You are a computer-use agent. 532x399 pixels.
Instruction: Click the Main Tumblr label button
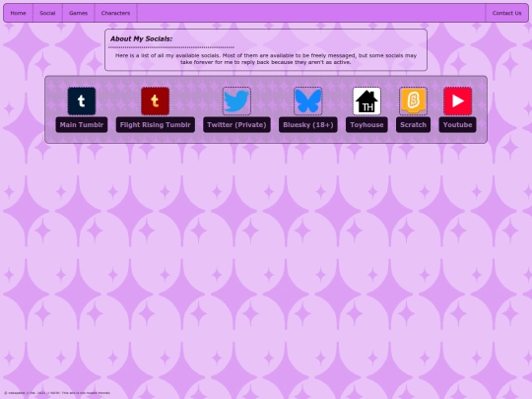coord(82,125)
